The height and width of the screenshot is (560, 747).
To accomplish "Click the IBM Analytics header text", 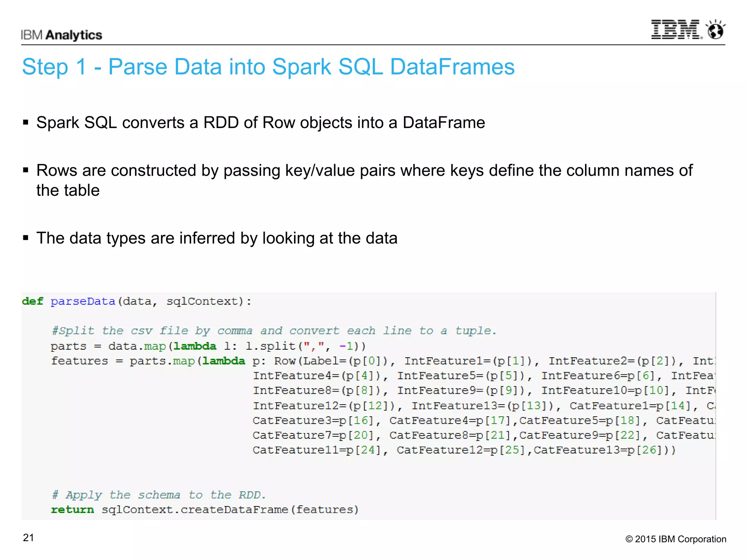I will (61, 35).
